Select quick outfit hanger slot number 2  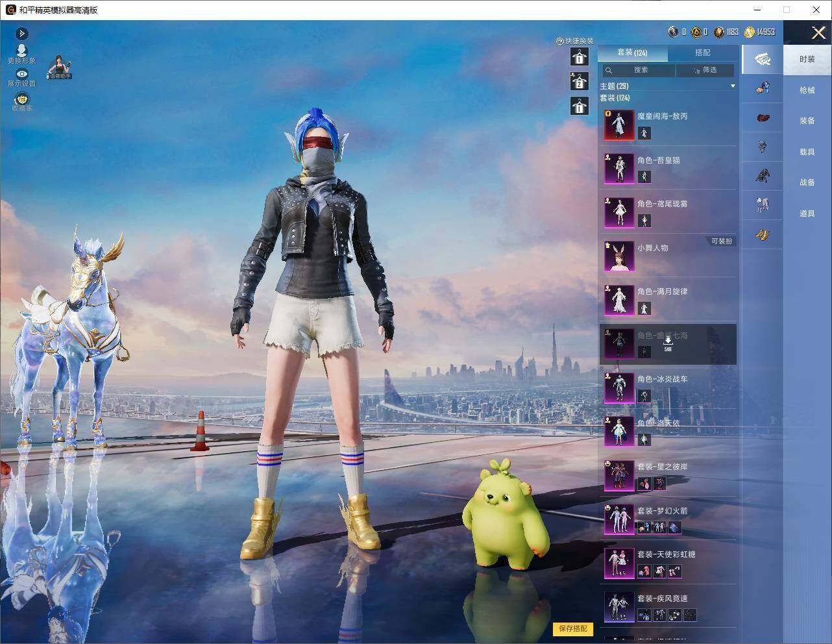579,81
